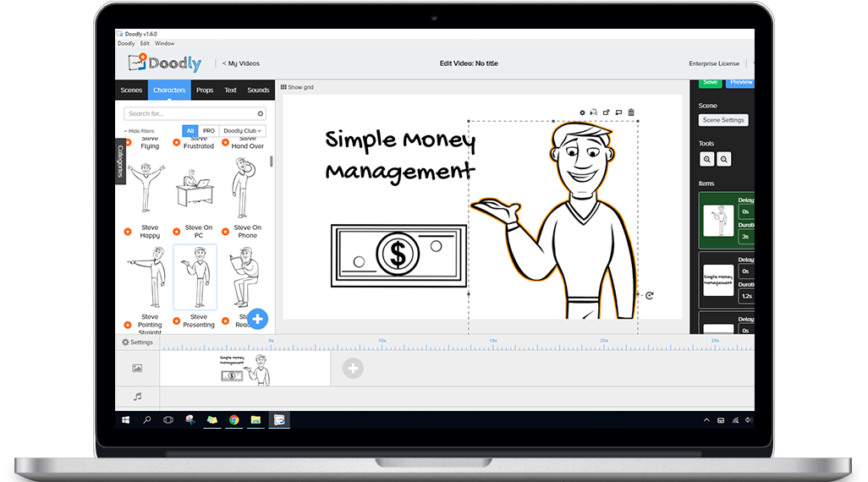Switch to the Characters tab
Screen dimensions: 868x482
click(169, 90)
